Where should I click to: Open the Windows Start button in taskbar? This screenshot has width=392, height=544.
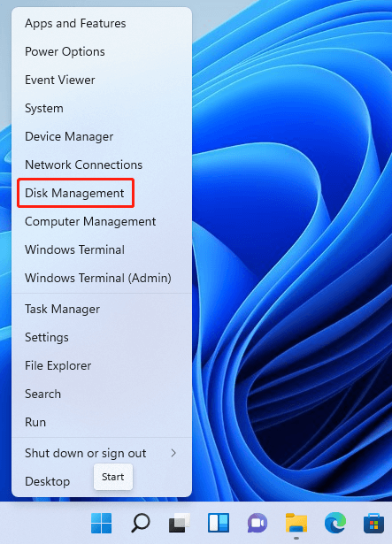(x=101, y=523)
